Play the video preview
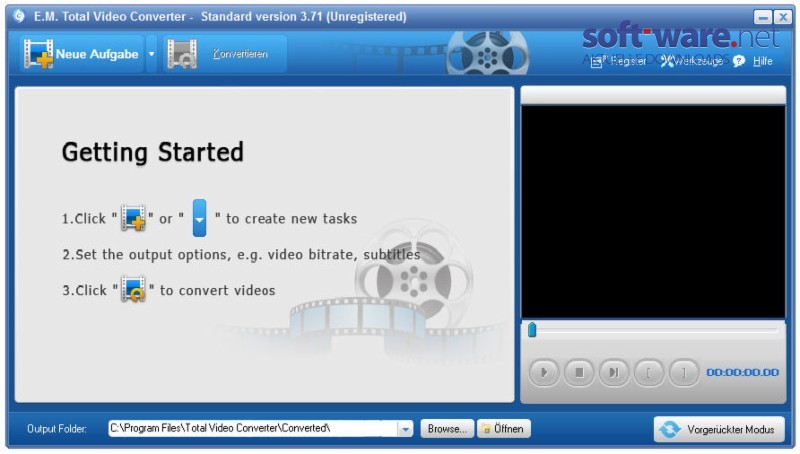 (x=544, y=372)
